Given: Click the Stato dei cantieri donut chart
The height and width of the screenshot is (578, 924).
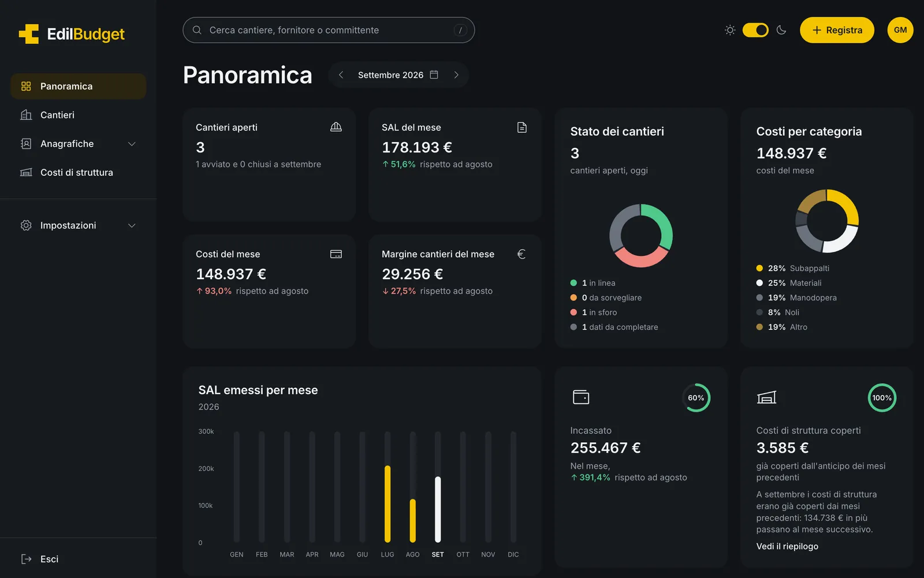Looking at the screenshot, I should pos(641,235).
